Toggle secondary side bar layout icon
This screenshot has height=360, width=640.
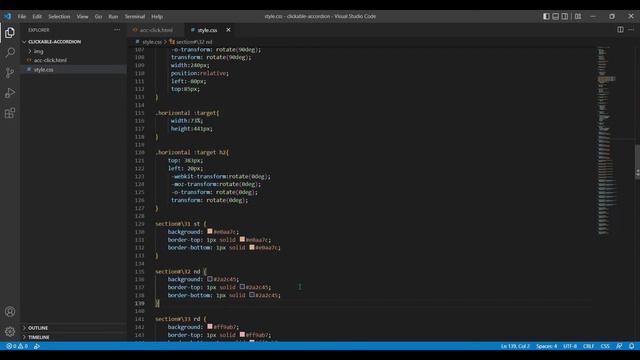pos(564,16)
